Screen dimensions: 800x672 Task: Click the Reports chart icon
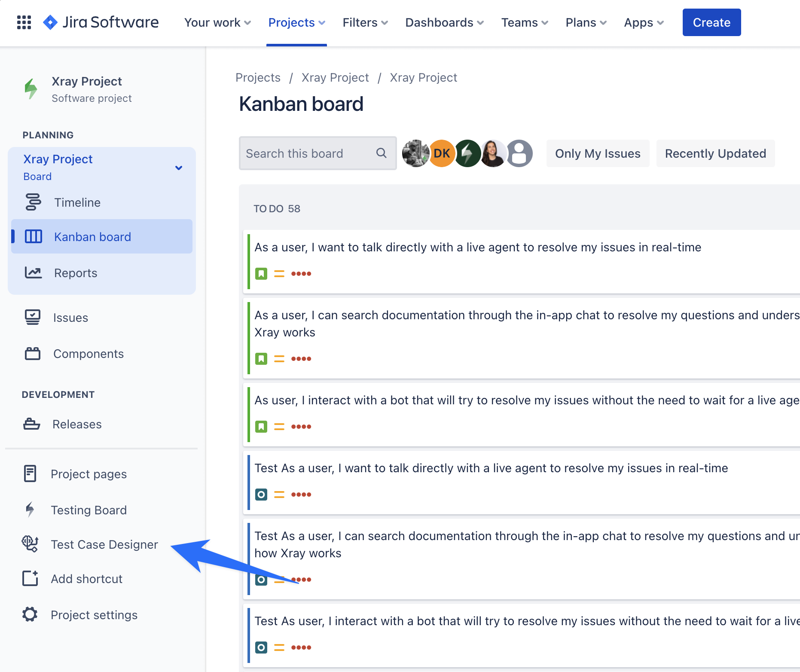(33, 272)
